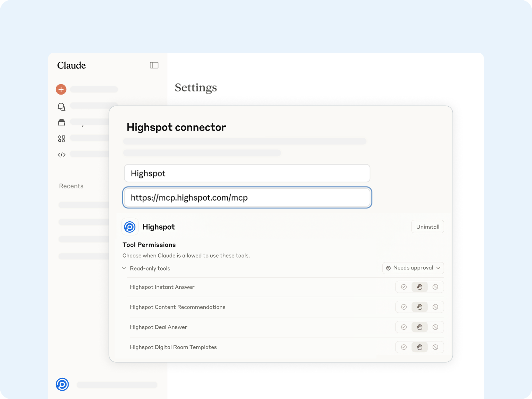The image size is (532, 399).
Task: Require approval for Highspot Content Recommendations
Action: click(420, 307)
